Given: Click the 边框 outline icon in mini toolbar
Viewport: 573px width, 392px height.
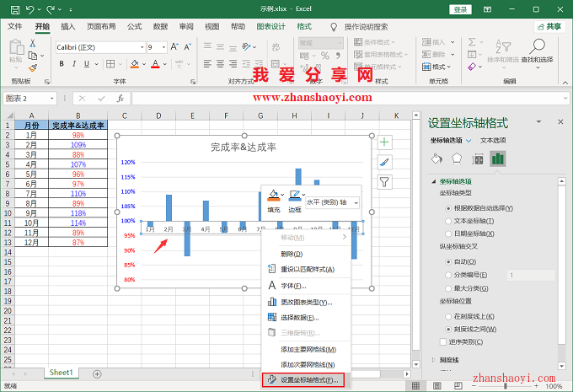Looking at the screenshot, I should 295,196.
